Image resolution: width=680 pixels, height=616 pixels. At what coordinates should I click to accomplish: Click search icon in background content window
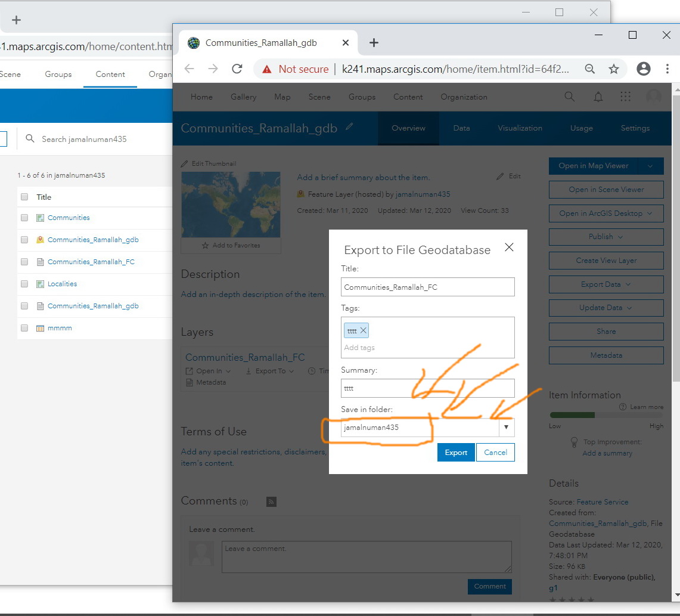30,138
